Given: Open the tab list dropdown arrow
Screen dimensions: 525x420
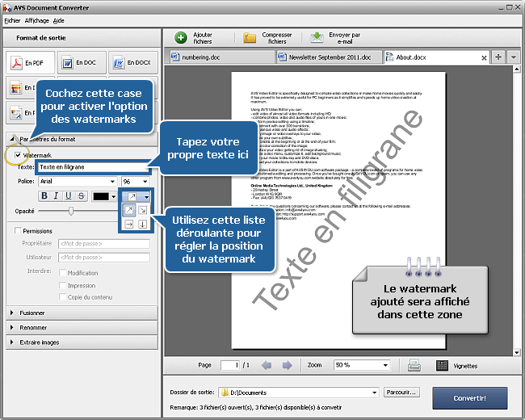Looking at the screenshot, I should click(x=513, y=57).
